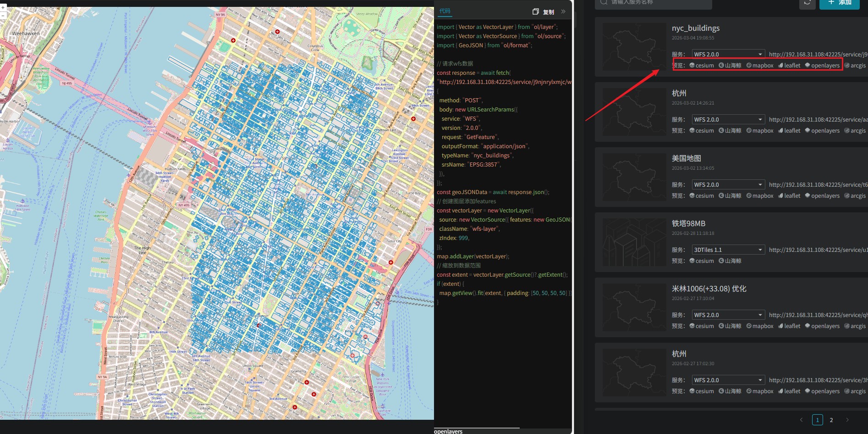The width and height of the screenshot is (868, 434).
Task: Open WFS 2.0.0 dropdown for 美国地图
Action: (x=728, y=185)
